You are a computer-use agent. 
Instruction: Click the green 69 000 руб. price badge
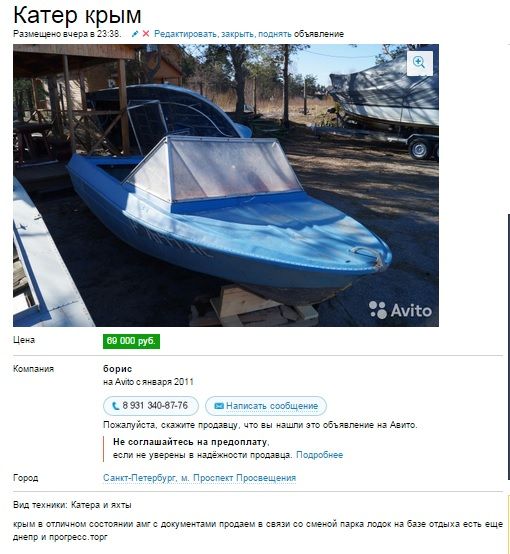(x=131, y=341)
